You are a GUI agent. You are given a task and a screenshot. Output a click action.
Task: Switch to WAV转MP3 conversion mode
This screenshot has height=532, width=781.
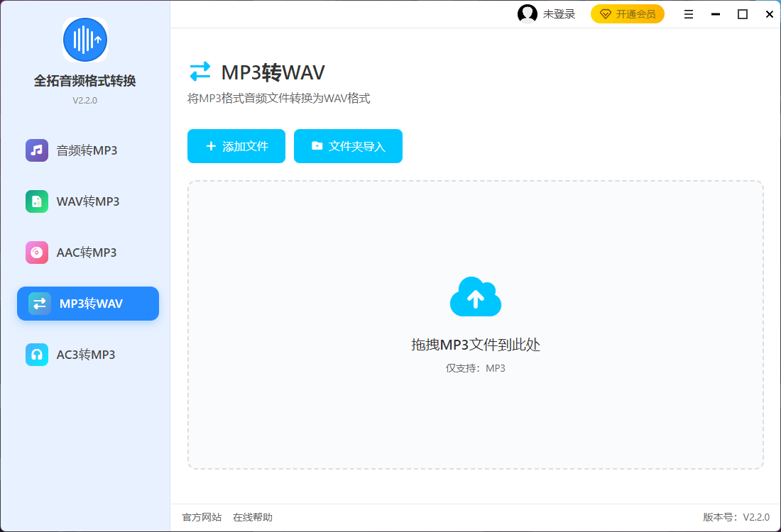[x=87, y=201]
